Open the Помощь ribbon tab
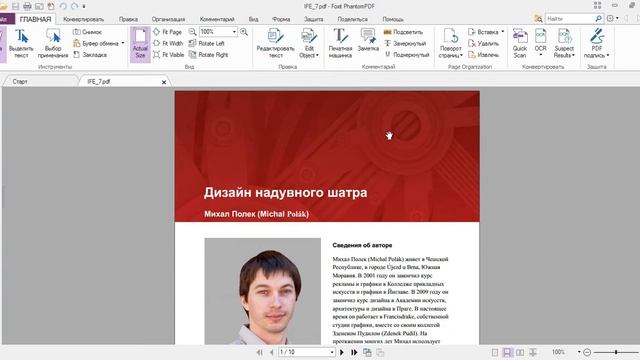Viewport: 640px width, 360px height. pyautogui.click(x=393, y=19)
